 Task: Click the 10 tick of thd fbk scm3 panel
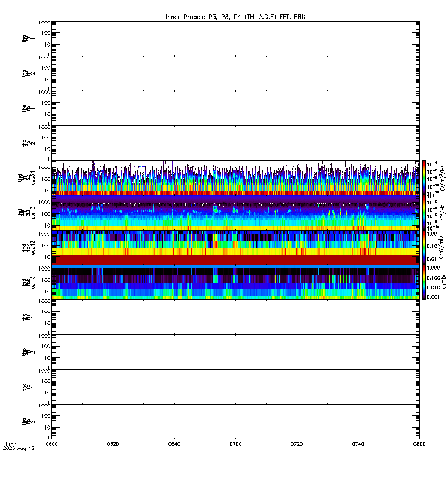(x=47, y=292)
